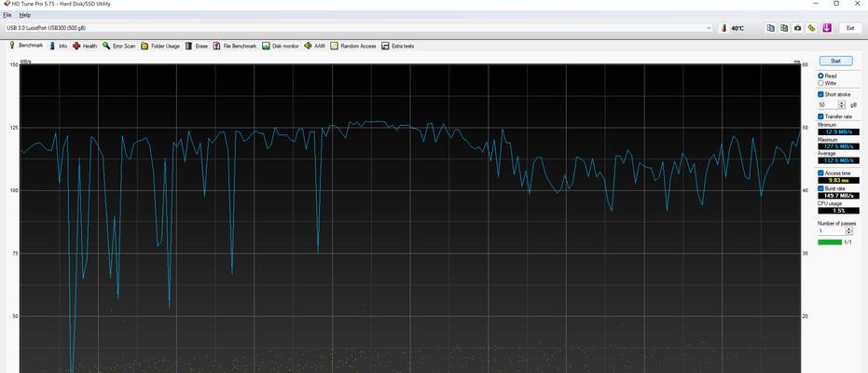Image resolution: width=868 pixels, height=373 pixels.
Task: Toggle the Transfer rate checkbox
Action: 821,117
